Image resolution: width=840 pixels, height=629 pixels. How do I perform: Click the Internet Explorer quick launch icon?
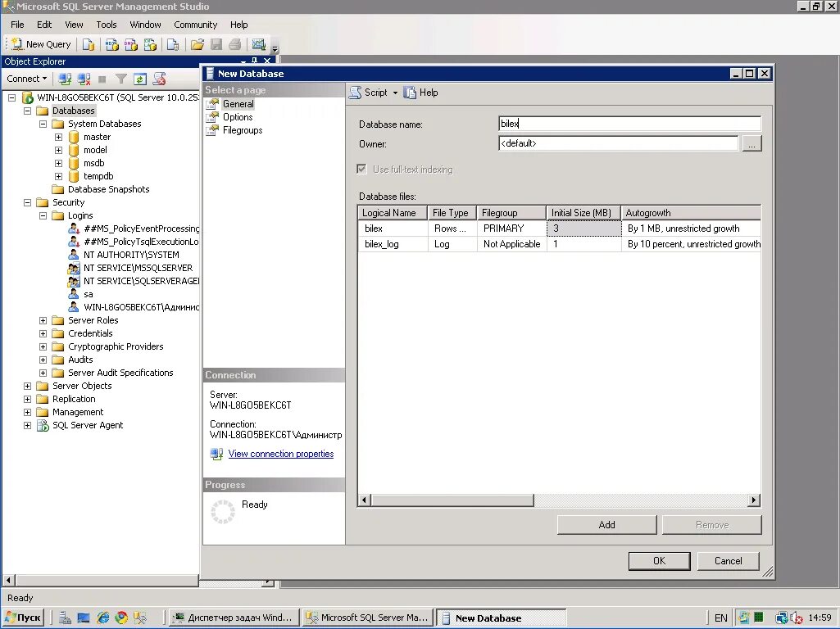click(x=103, y=618)
